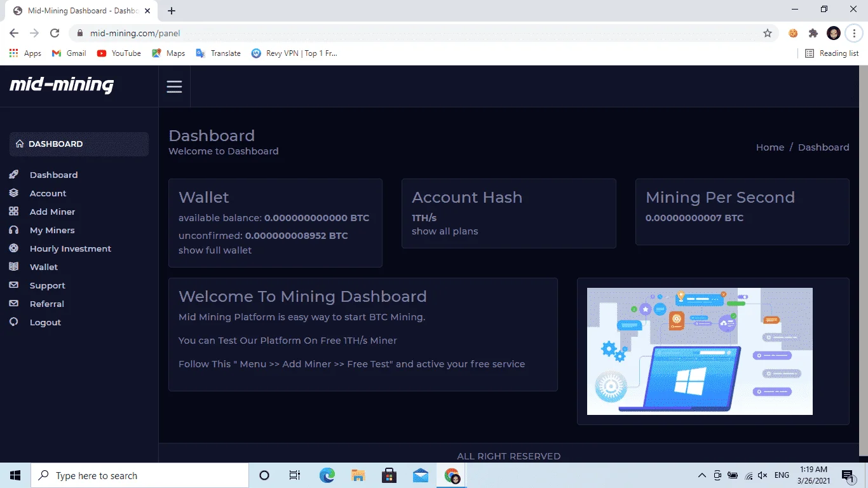
Task: Toggle the hamburger sidebar menu
Action: pos(174,86)
